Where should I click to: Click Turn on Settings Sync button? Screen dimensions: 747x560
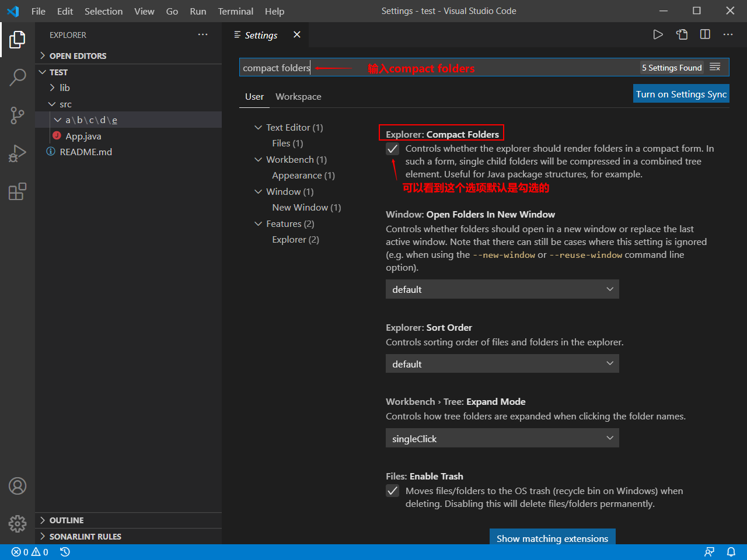[x=681, y=94]
